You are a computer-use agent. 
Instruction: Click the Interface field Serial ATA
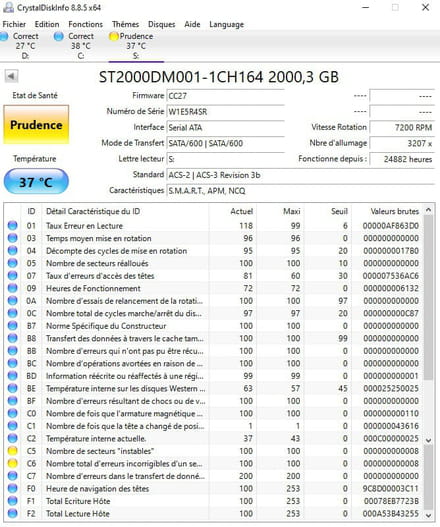pyautogui.click(x=226, y=127)
